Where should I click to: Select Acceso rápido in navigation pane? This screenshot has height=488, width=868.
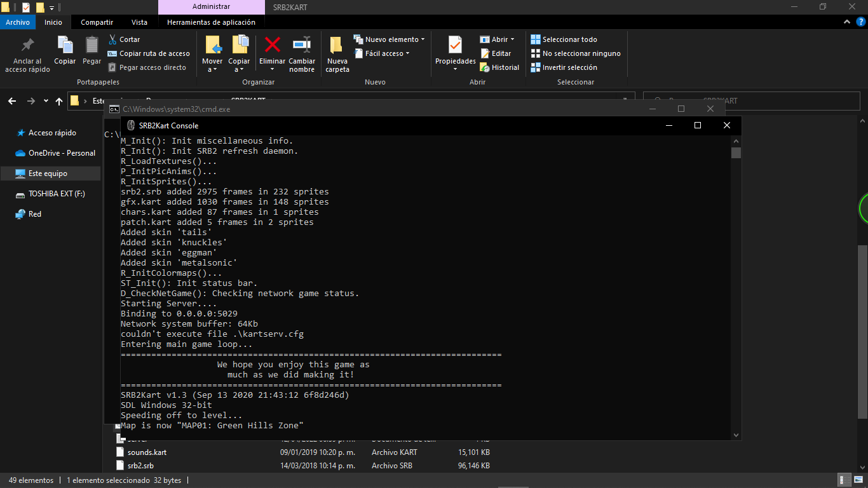52,133
